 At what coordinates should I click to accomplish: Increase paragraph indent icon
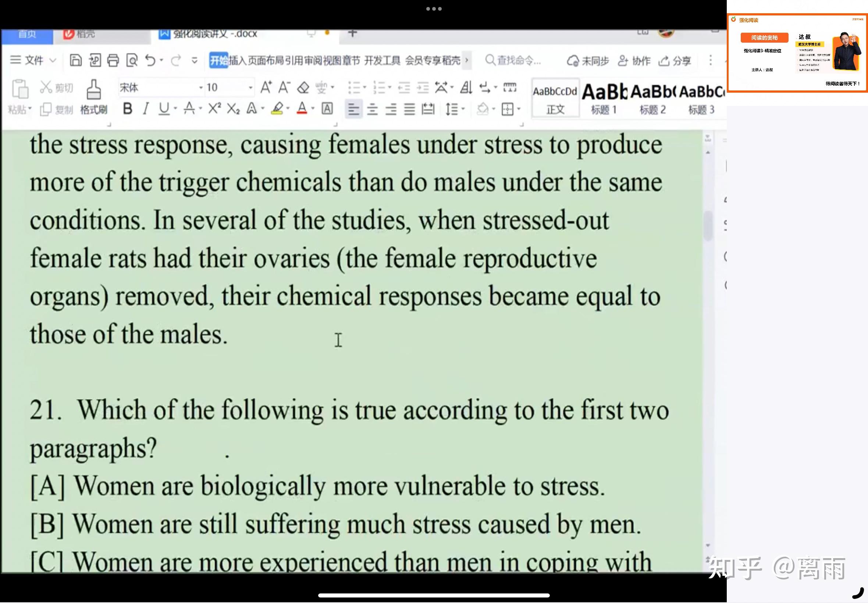pos(423,88)
